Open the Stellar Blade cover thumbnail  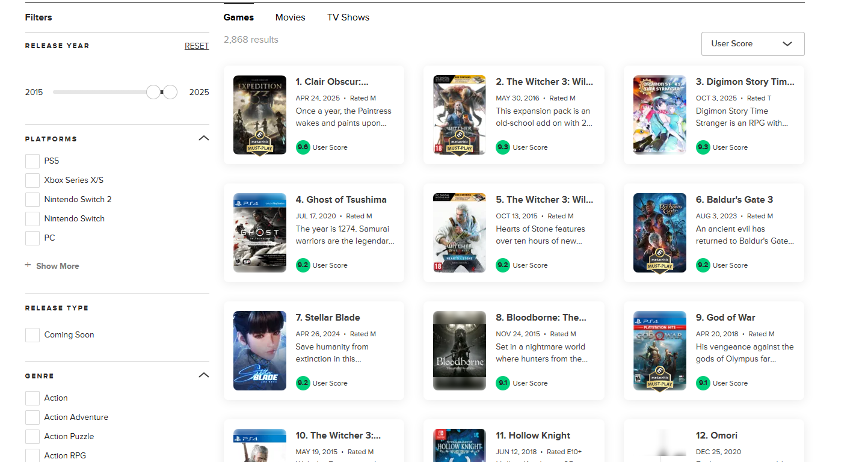point(260,351)
